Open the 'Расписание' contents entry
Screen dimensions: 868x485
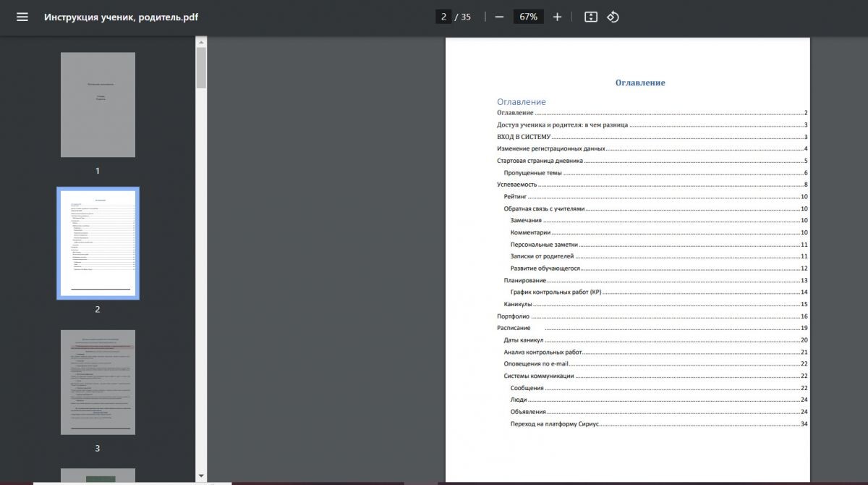coord(652,328)
